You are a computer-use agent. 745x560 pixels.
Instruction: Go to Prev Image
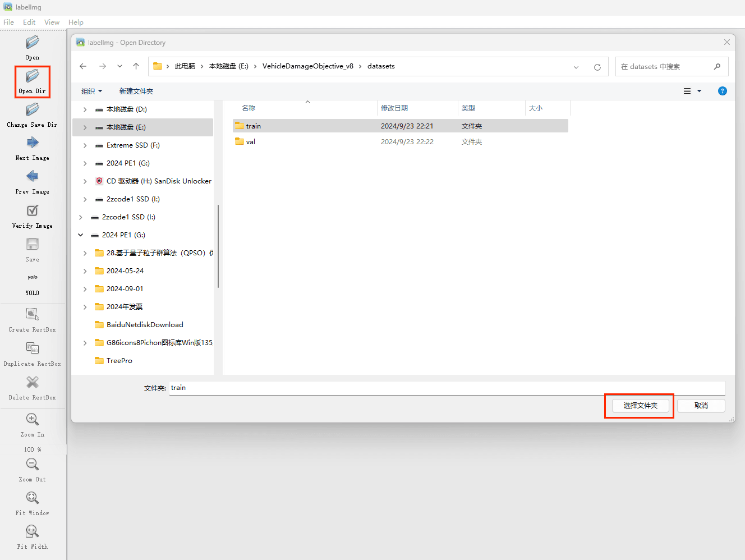coord(33,177)
